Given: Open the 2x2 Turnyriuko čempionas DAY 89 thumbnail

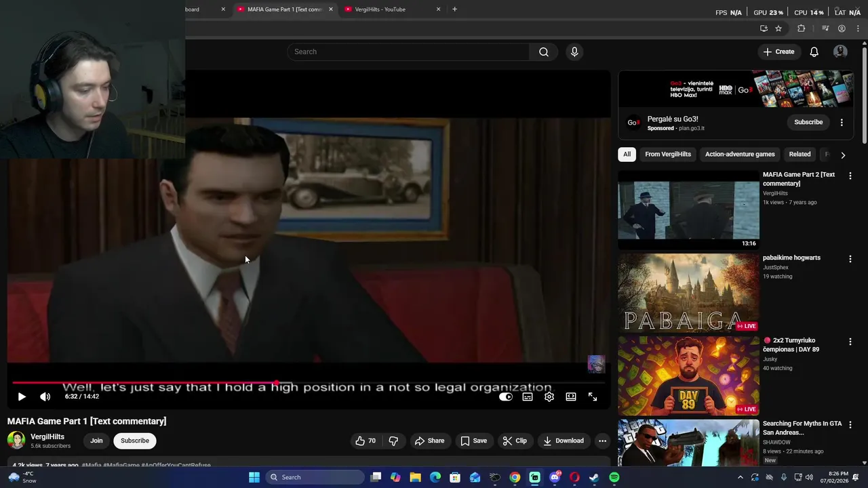Looking at the screenshot, I should 688,375.
